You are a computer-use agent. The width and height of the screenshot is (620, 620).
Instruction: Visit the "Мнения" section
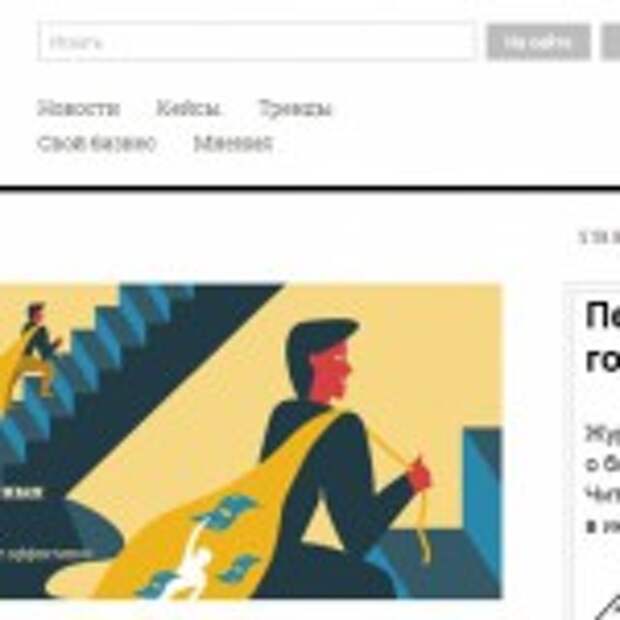tap(233, 143)
